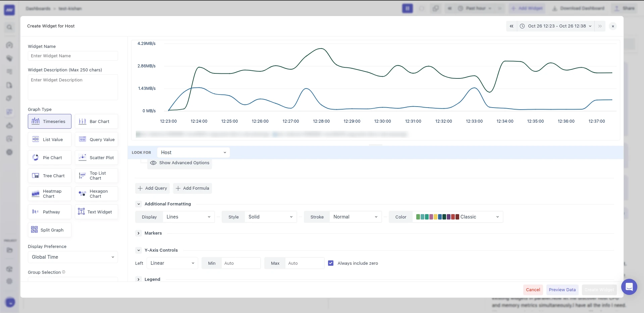
Task: Expand the Legend section
Action: point(139,279)
